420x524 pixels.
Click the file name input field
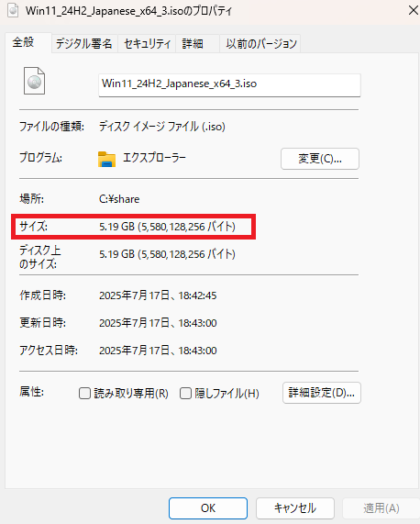pyautogui.click(x=229, y=84)
